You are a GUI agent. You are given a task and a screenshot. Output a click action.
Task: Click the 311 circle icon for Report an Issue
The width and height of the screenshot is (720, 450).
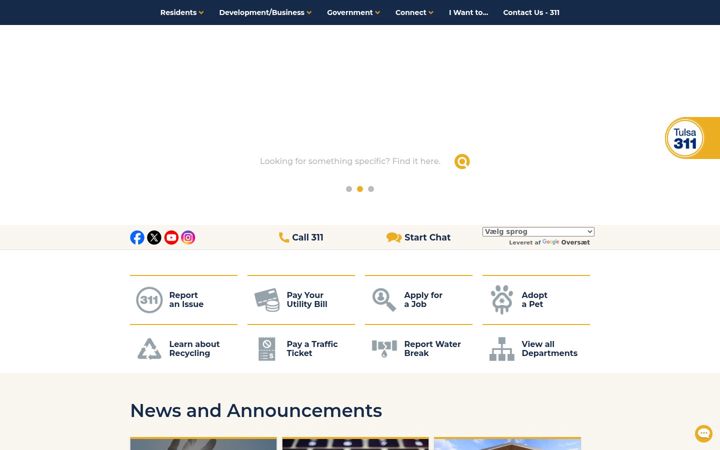point(149,300)
